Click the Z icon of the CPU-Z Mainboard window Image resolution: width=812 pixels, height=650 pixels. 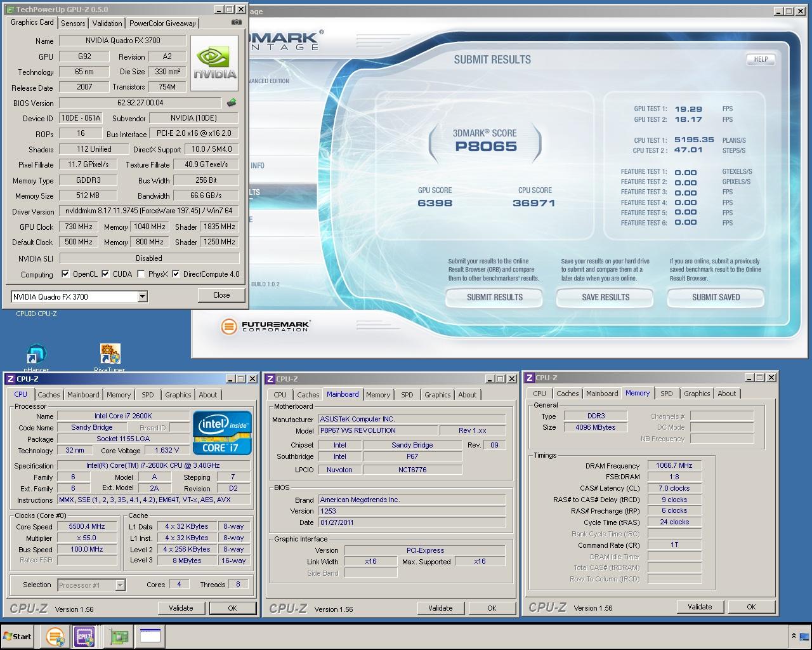270,379
